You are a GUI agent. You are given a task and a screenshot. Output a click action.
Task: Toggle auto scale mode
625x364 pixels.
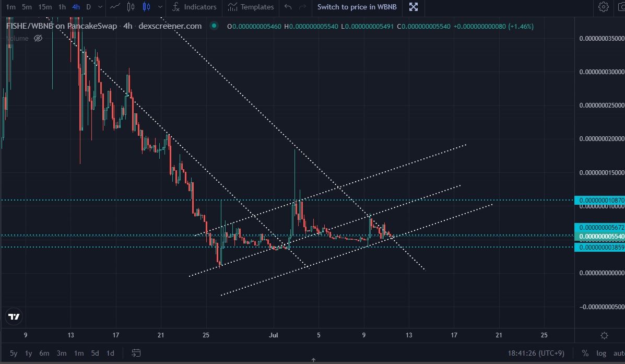pyautogui.click(x=619, y=353)
